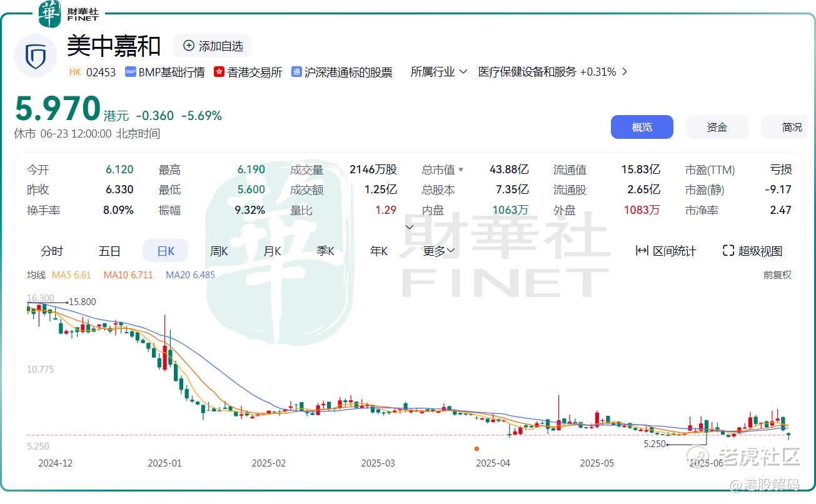The width and height of the screenshot is (816, 504).
Task: Select the 年K chart tab
Action: (379, 251)
